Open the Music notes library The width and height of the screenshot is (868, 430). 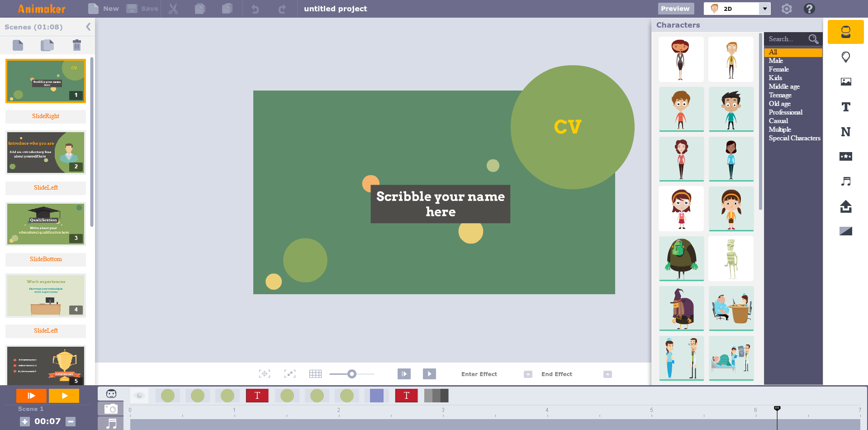click(x=845, y=182)
